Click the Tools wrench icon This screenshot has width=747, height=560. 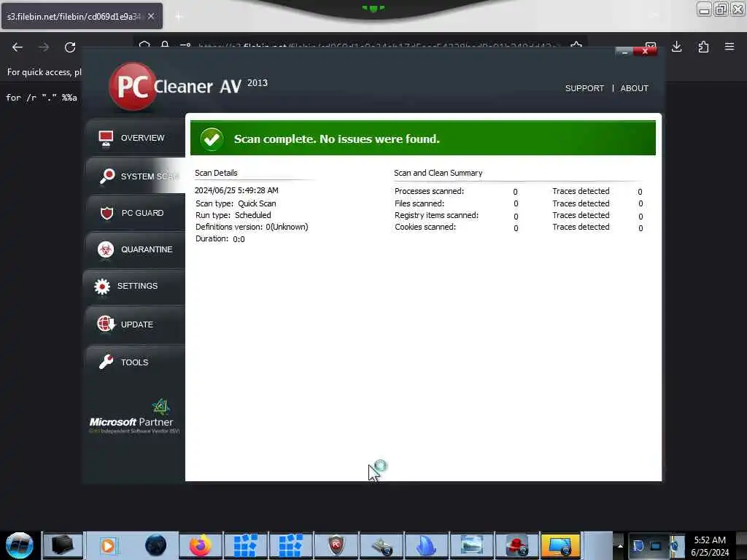pyautogui.click(x=106, y=362)
